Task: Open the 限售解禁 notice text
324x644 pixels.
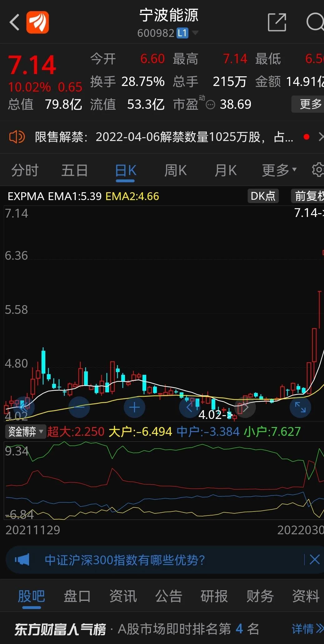Action: pos(164,137)
